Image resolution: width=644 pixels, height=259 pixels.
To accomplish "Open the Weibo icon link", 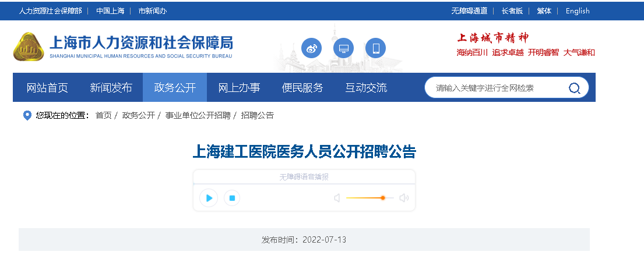I will point(311,48).
